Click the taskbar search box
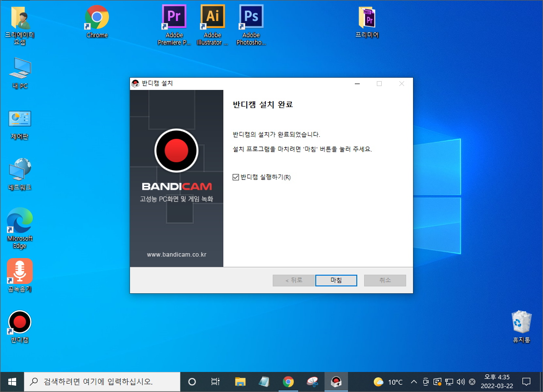Screen dimensions: 543x392 click(102, 382)
